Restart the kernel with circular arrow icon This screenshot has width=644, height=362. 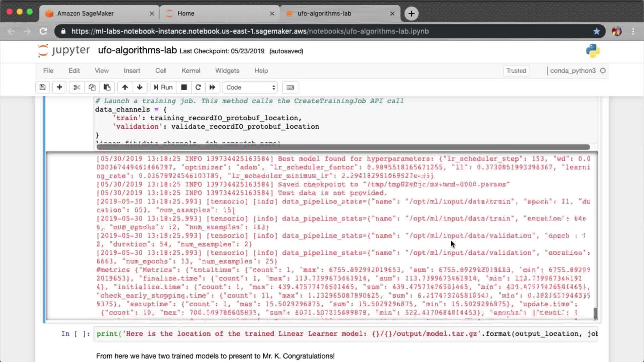(x=198, y=87)
